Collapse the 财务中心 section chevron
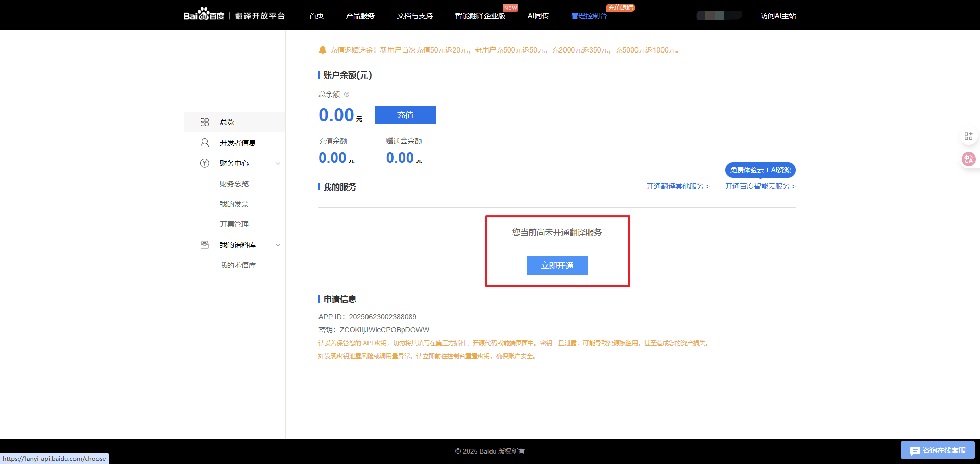The width and height of the screenshot is (980, 464). [278, 163]
